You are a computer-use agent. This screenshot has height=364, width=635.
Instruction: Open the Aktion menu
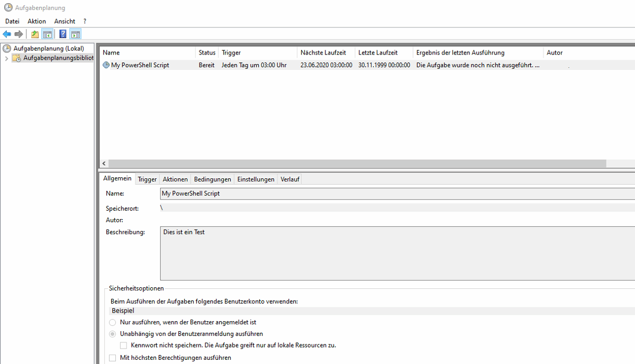pyautogui.click(x=37, y=21)
